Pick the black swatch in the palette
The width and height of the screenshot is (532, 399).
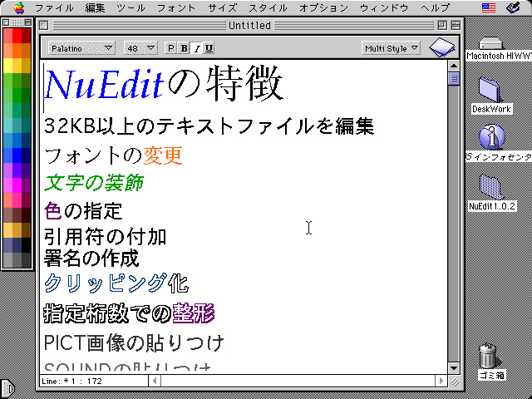pyautogui.click(x=26, y=245)
